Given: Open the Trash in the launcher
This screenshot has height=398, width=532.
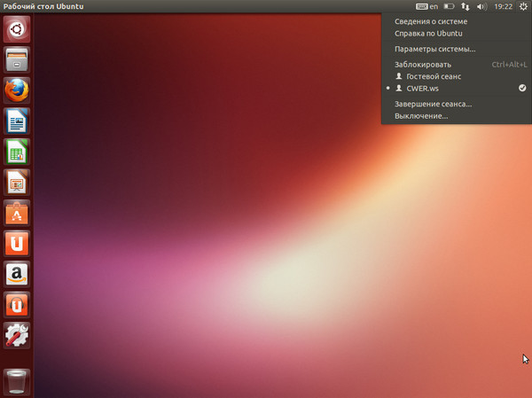Looking at the screenshot, I should tap(16, 381).
